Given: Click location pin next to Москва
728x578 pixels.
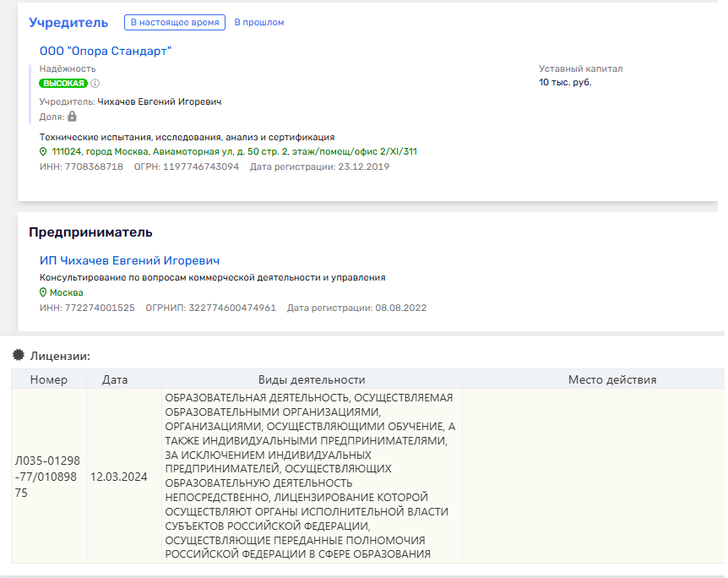Looking at the screenshot, I should point(42,291).
